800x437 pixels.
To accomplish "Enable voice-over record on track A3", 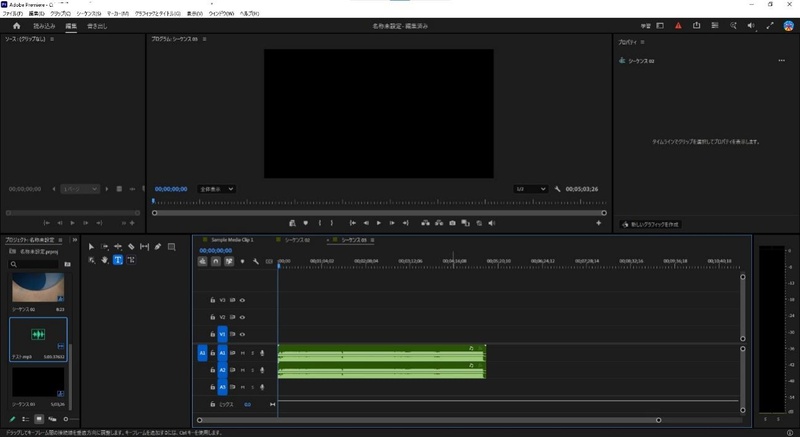I will point(262,387).
